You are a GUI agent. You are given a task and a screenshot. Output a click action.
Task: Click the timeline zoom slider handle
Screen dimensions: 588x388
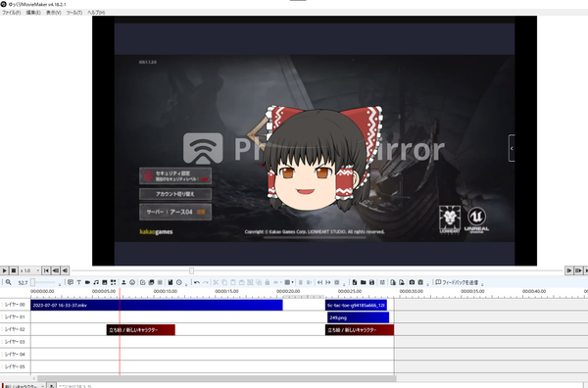pos(32,282)
